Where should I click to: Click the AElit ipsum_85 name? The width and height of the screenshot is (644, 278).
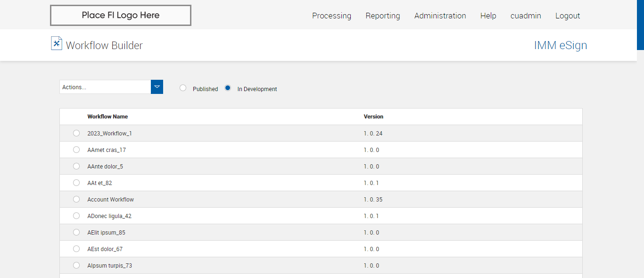click(x=106, y=233)
